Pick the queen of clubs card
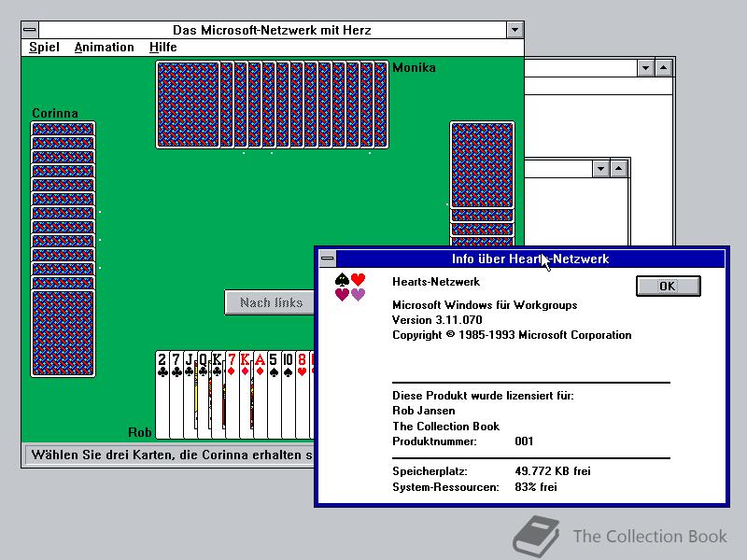This screenshot has height=560, width=747. [204, 395]
